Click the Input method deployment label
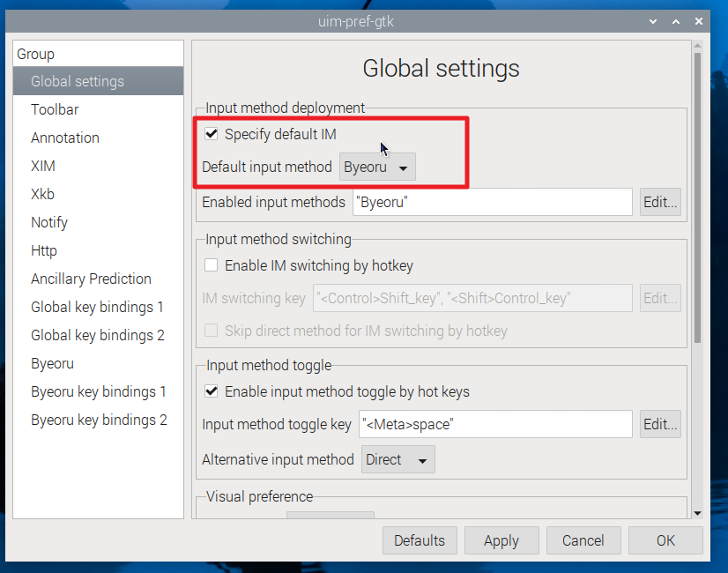 pyautogui.click(x=285, y=108)
